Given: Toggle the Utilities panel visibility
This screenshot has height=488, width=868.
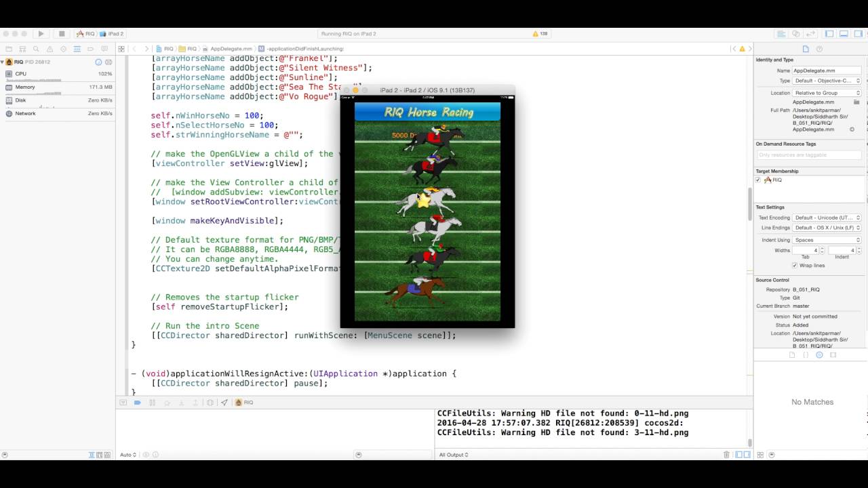Looking at the screenshot, I should click(x=859, y=34).
